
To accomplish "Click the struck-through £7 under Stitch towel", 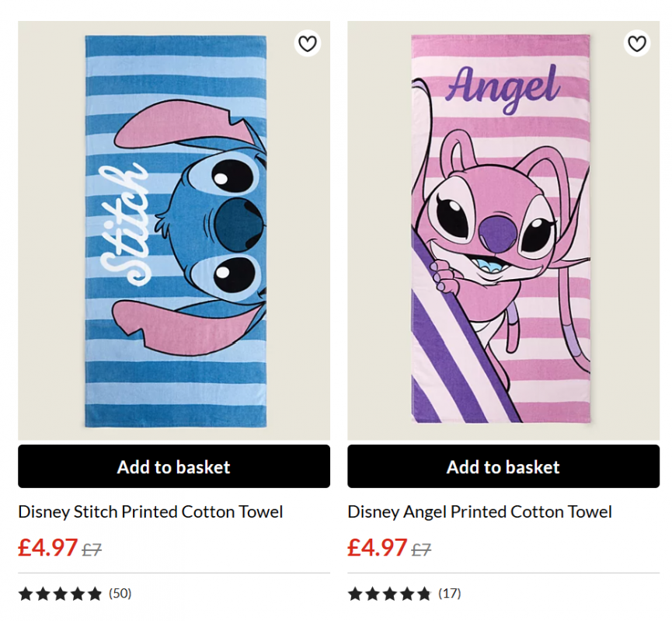I will tap(92, 547).
